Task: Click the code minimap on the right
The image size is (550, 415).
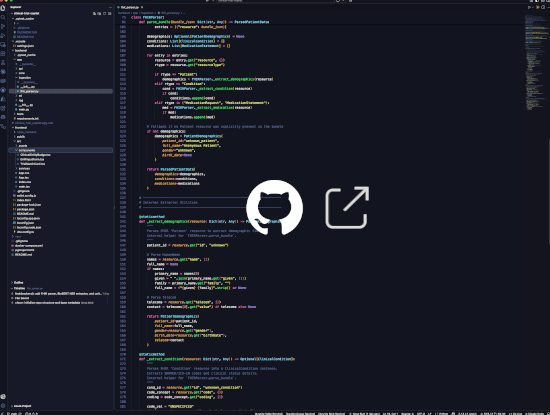Action: (536, 63)
